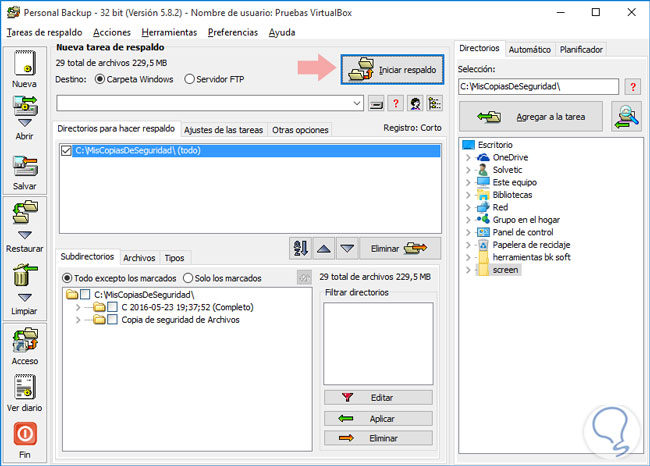The image size is (650, 466).
Task: Open the Tareas de respaldo menu
Action: coord(44,32)
